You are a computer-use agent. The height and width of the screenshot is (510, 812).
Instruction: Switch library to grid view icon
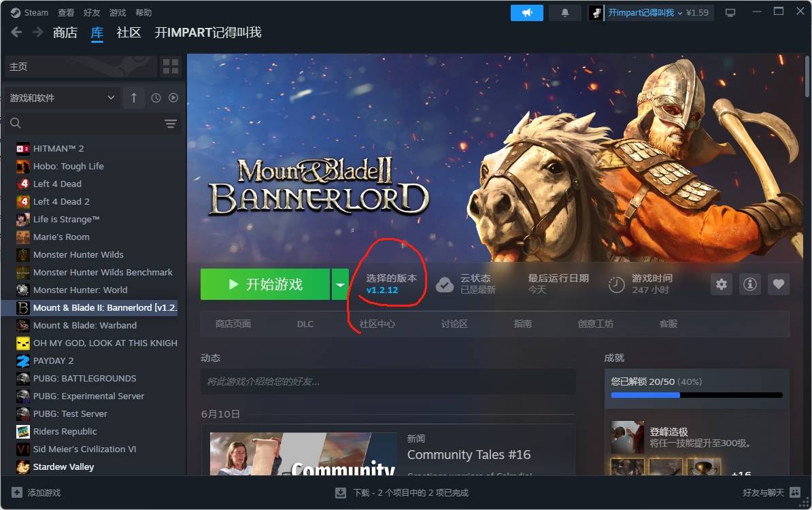pyautogui.click(x=171, y=66)
